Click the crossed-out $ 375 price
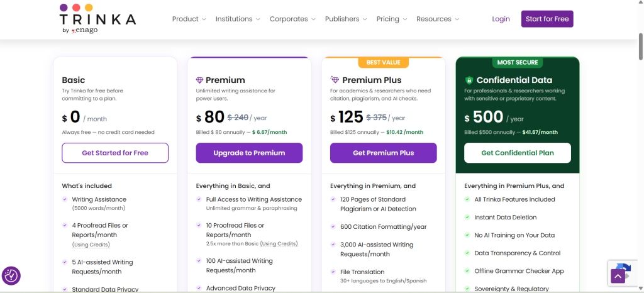This screenshot has width=644, height=293. point(376,118)
